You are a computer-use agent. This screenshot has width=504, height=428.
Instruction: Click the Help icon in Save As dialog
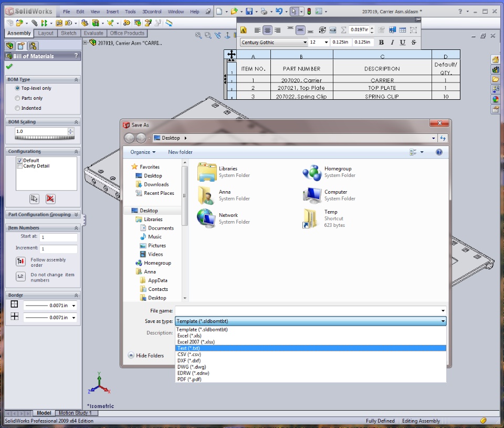click(x=439, y=152)
